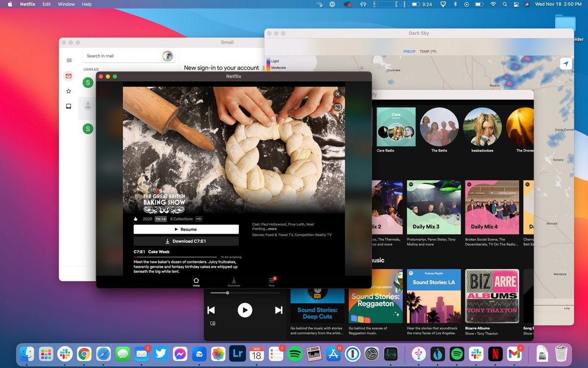Switch Dark Sky map to TEMP (°F)
This screenshot has width=588, height=368.
pyautogui.click(x=428, y=51)
